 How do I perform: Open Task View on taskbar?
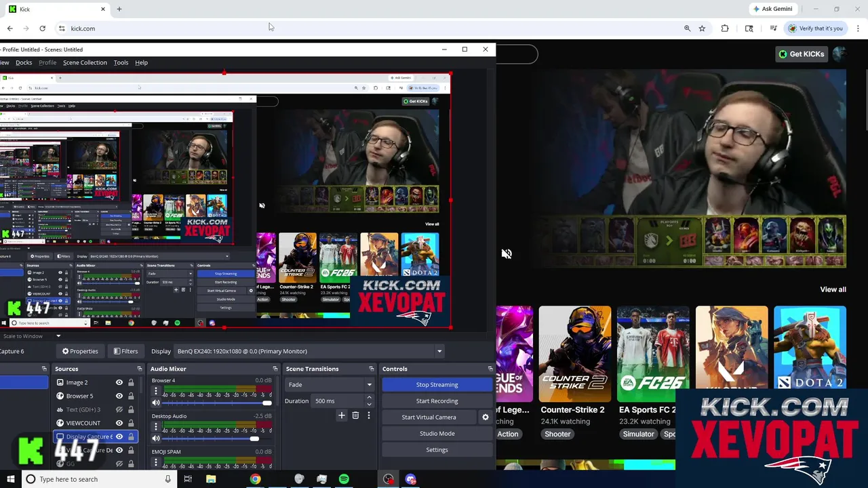188,479
